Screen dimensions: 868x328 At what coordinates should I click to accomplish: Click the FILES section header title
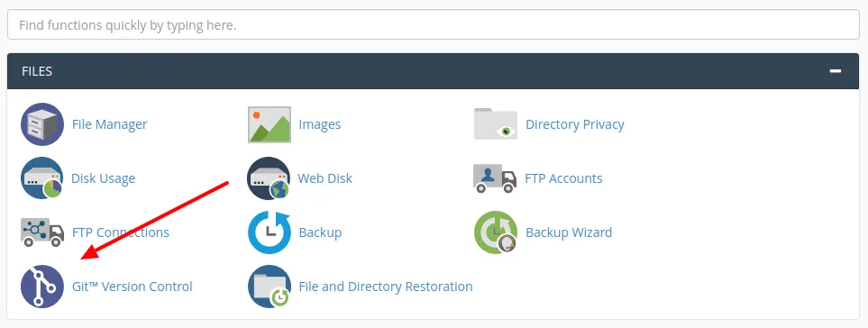pyautogui.click(x=37, y=71)
